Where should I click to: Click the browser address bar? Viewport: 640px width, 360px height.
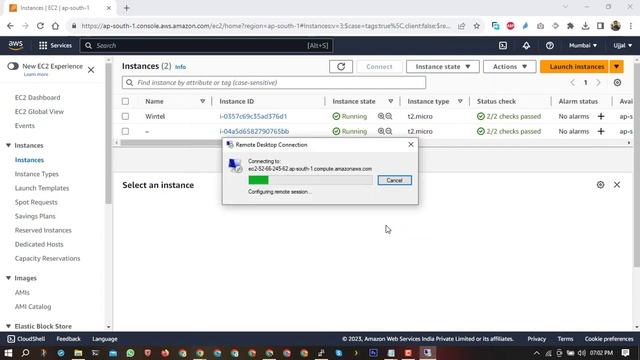pos(265,26)
